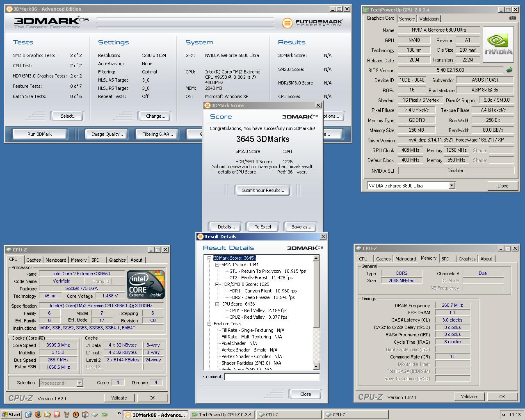Collapse the CPU Score tree node
The width and height of the screenshot is (525, 420).
[217, 304]
